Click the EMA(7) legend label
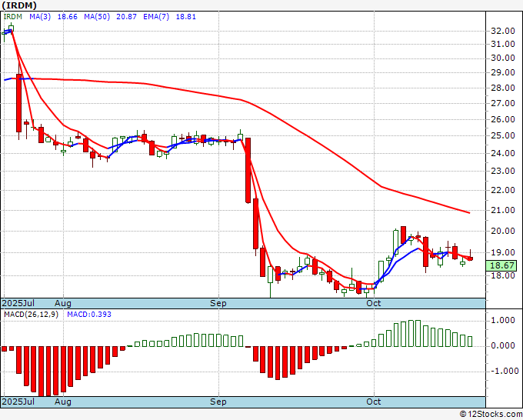 point(156,17)
